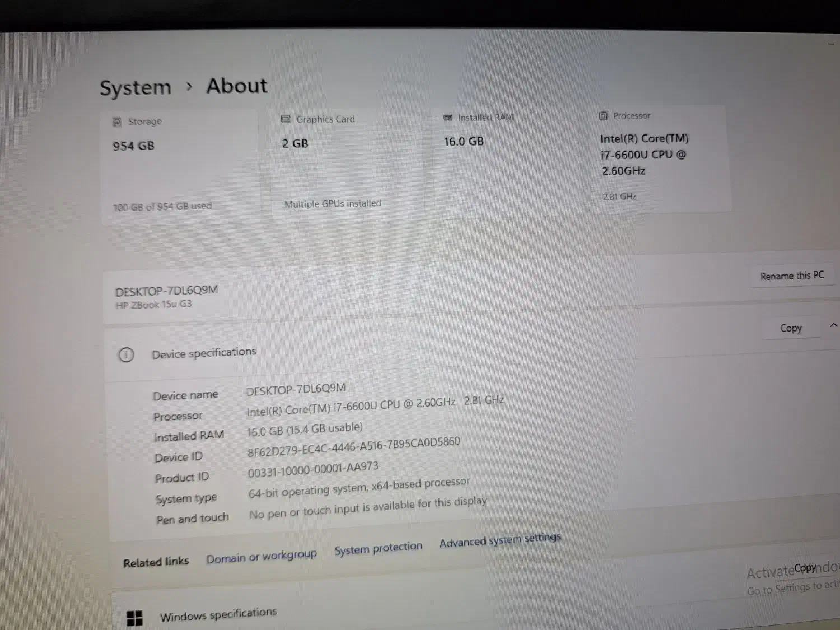Click the Device ID value text
This screenshot has width=840, height=630.
(x=353, y=446)
